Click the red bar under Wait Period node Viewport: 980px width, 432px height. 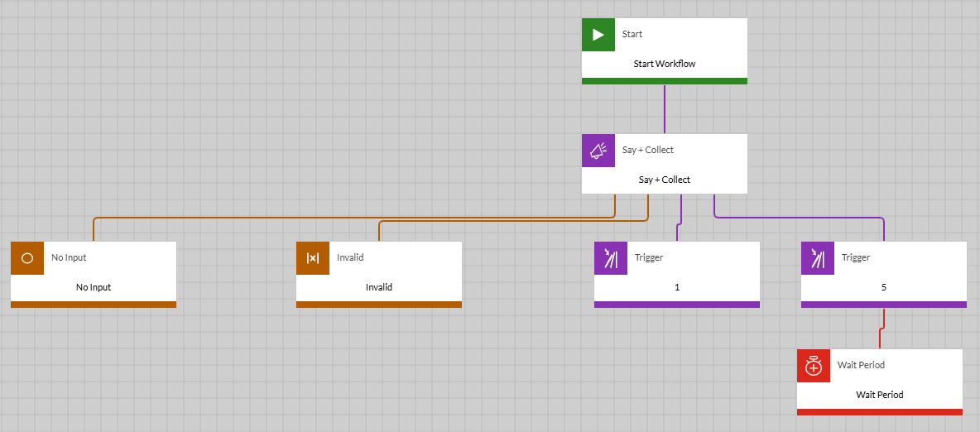point(879,412)
